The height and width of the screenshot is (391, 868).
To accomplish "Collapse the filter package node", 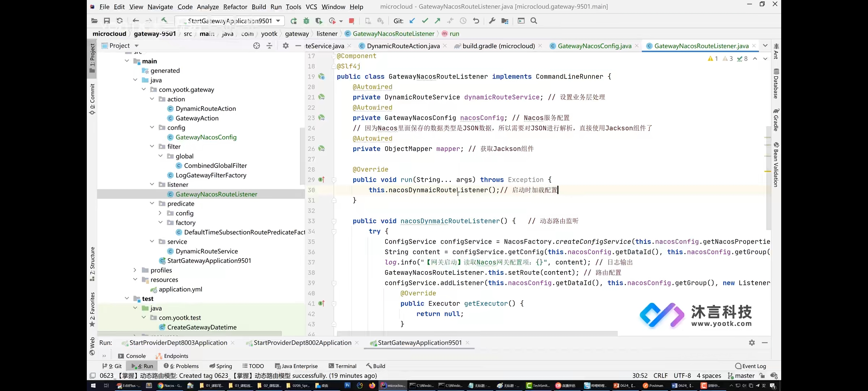I will [x=152, y=147].
